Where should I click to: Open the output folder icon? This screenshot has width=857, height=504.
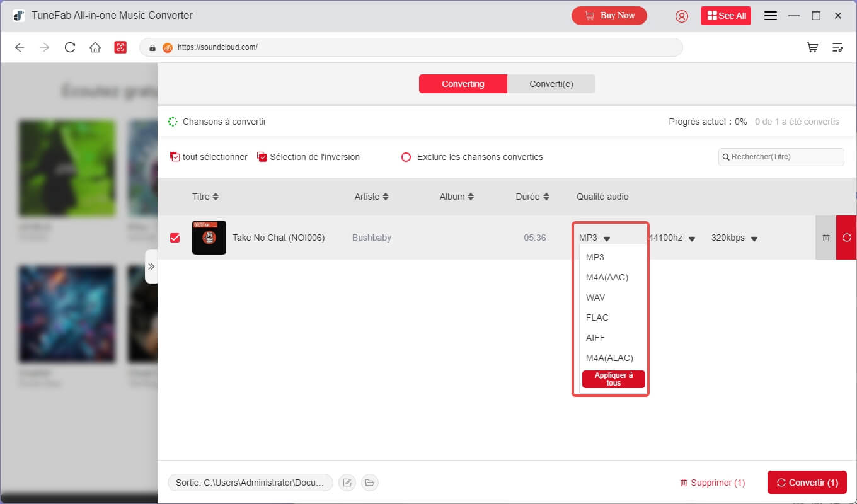tap(370, 483)
